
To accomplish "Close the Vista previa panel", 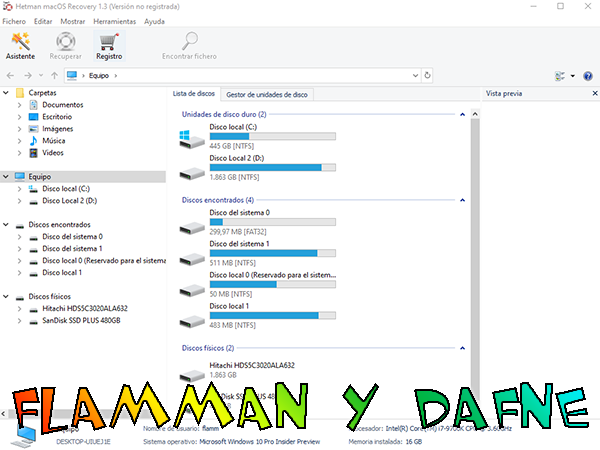I will click(595, 93).
